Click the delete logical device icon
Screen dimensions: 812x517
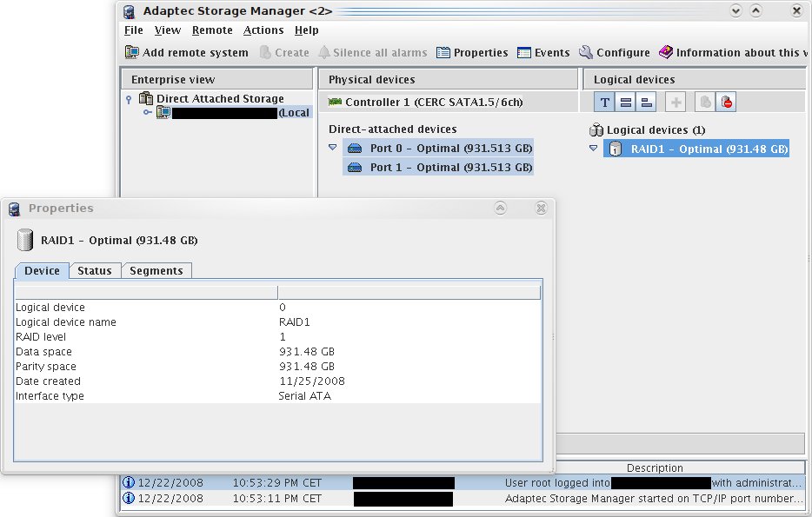[726, 103]
